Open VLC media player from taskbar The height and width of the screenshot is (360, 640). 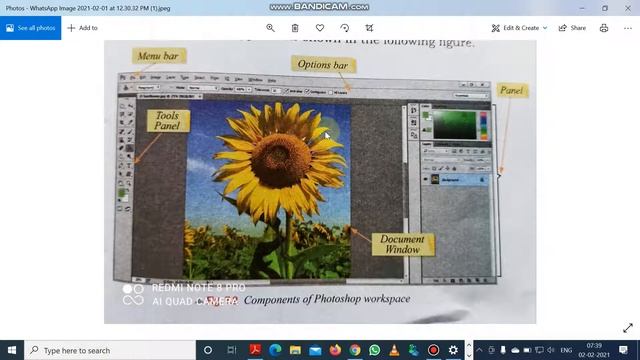[x=394, y=350]
